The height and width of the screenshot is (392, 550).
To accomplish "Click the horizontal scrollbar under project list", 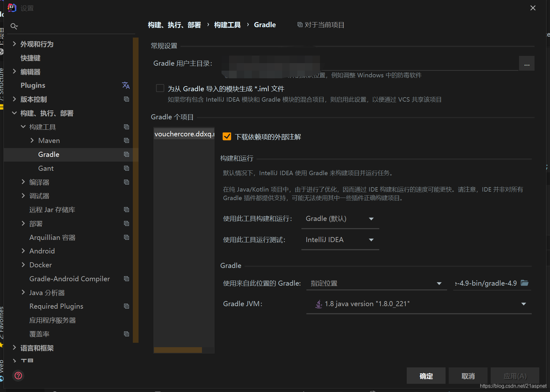I will 178,350.
